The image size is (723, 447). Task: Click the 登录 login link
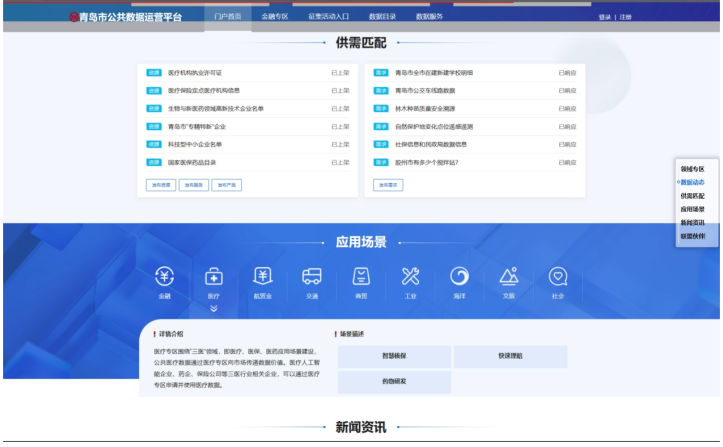pyautogui.click(x=604, y=17)
